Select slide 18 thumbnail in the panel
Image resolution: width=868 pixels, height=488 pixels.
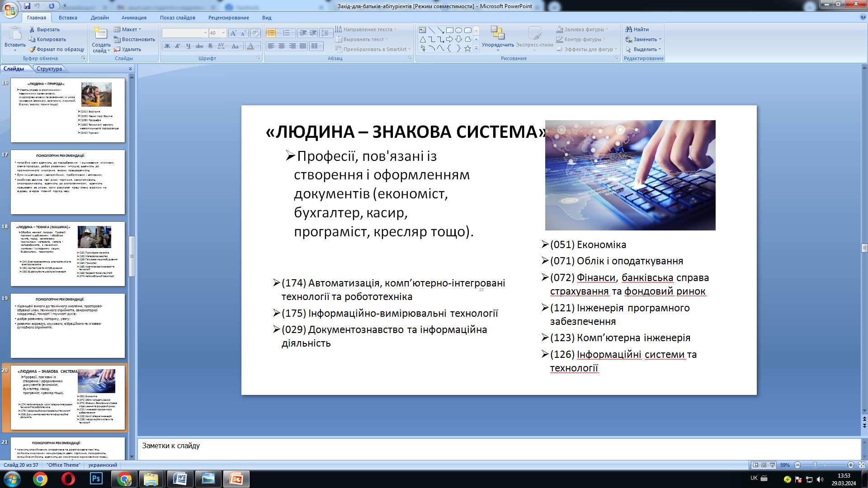pyautogui.click(x=68, y=253)
